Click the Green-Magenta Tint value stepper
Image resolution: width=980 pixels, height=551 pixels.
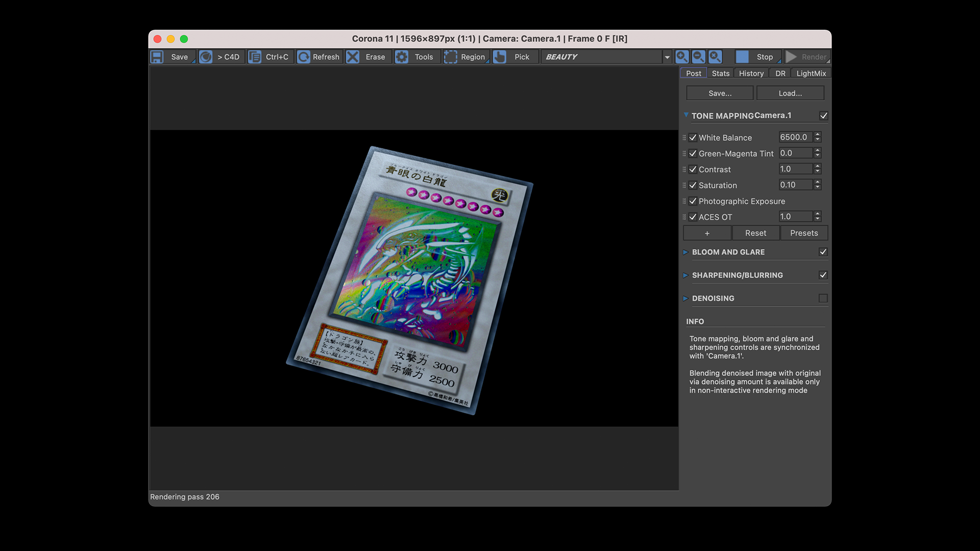pos(818,153)
